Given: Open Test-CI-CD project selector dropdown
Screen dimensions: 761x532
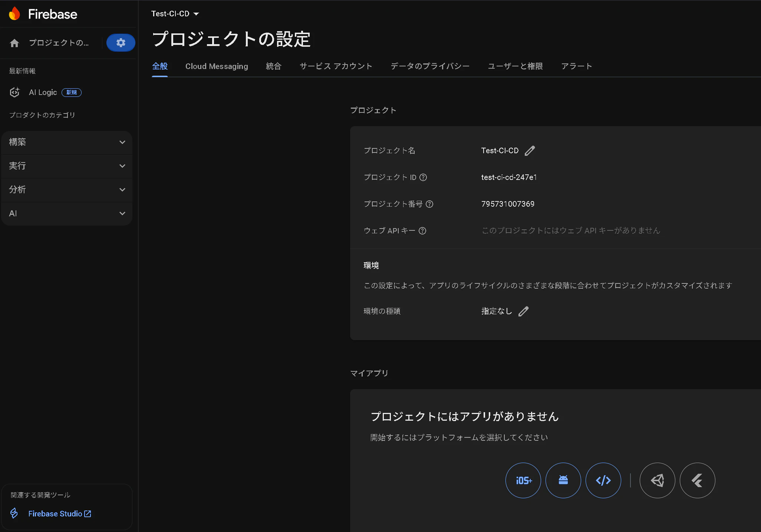Looking at the screenshot, I should pos(175,14).
